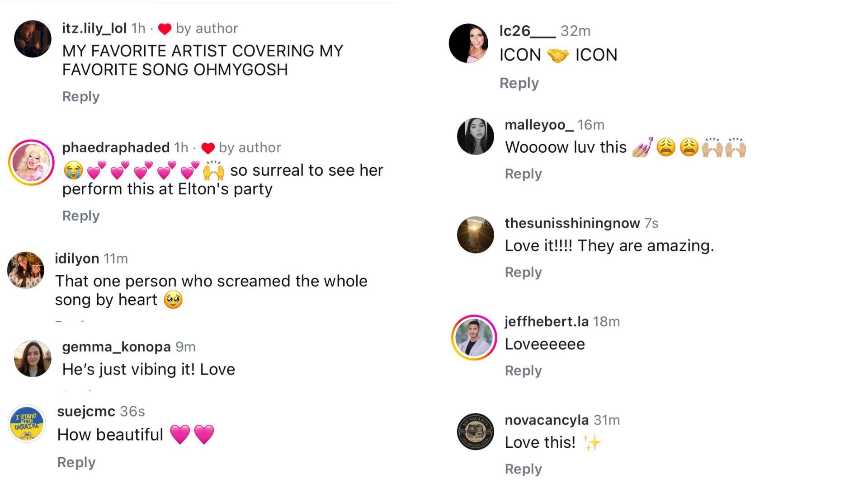Viewport: 868px width, 488px height.
Task: Open novacancyla's logo avatar
Action: click(475, 432)
